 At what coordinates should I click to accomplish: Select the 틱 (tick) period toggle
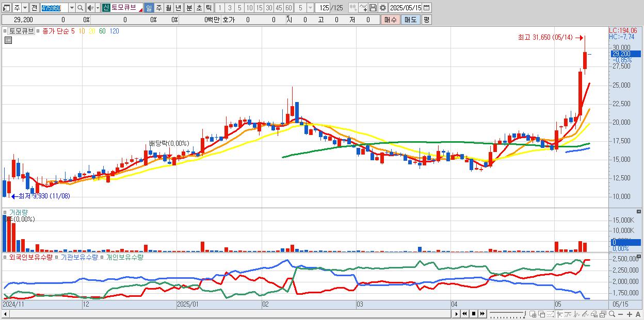(208, 8)
